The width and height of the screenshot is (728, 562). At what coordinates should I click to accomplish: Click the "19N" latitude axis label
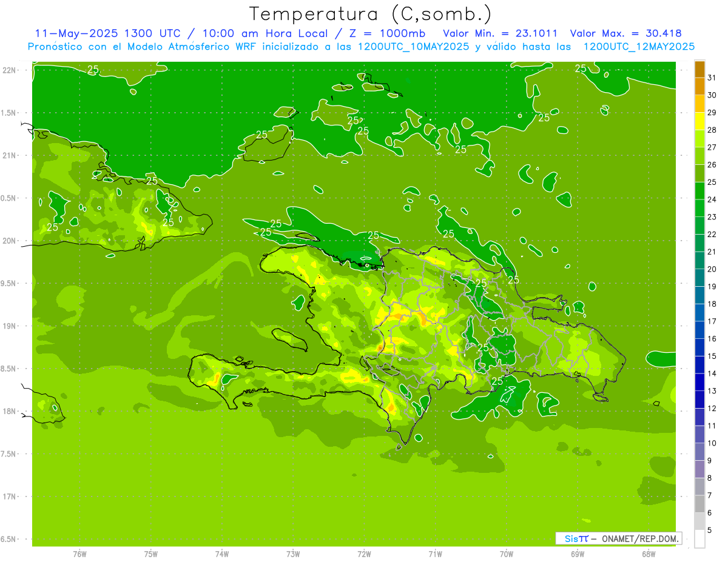(10, 326)
